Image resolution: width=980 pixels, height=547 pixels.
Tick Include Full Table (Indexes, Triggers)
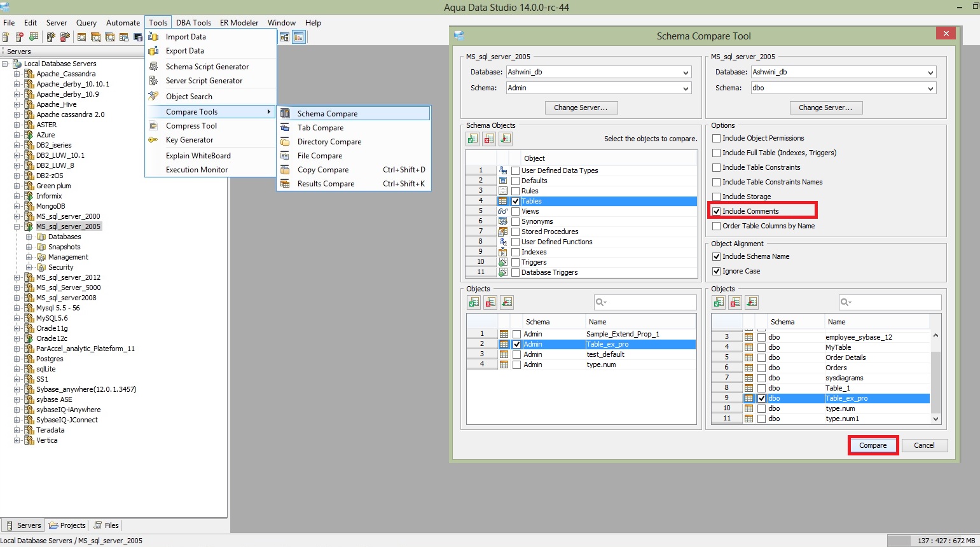pyautogui.click(x=717, y=153)
